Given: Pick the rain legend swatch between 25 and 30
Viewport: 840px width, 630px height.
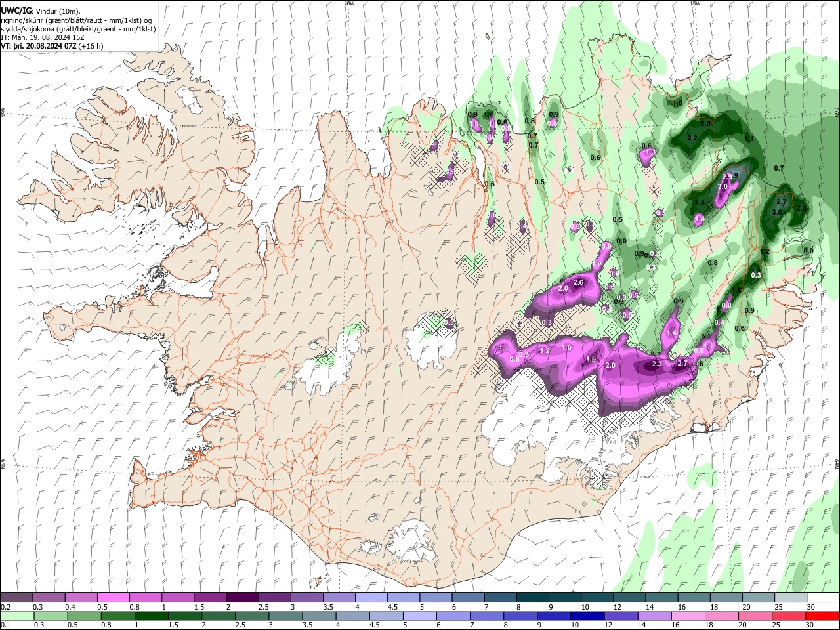Looking at the screenshot, I should 789,616.
